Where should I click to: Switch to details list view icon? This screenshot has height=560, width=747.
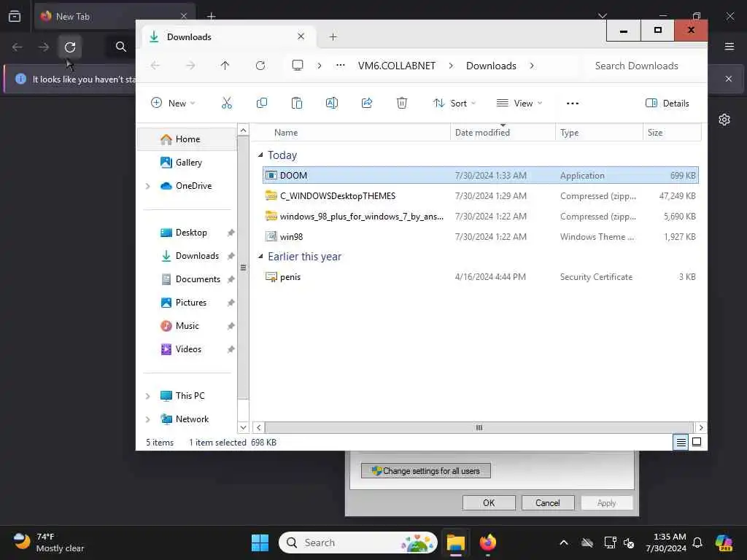(681, 443)
